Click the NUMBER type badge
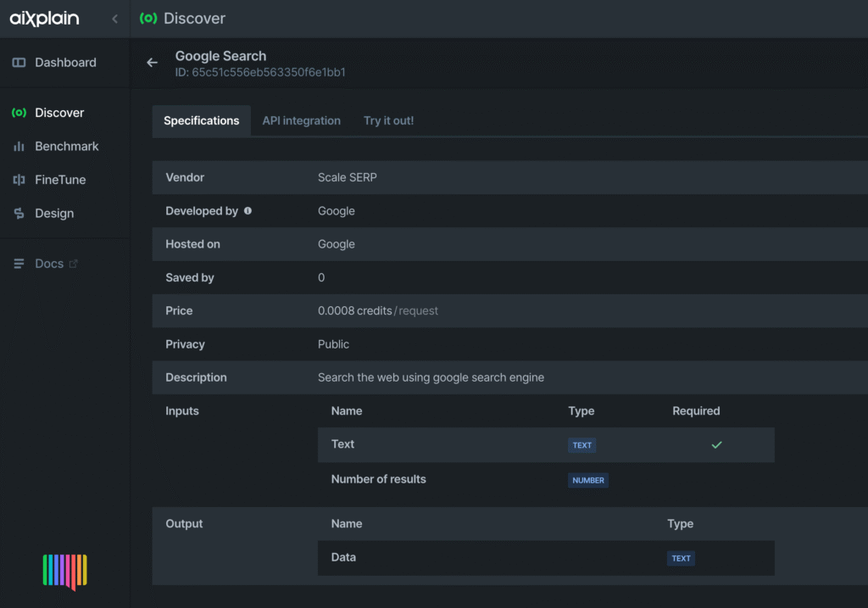 tap(588, 480)
